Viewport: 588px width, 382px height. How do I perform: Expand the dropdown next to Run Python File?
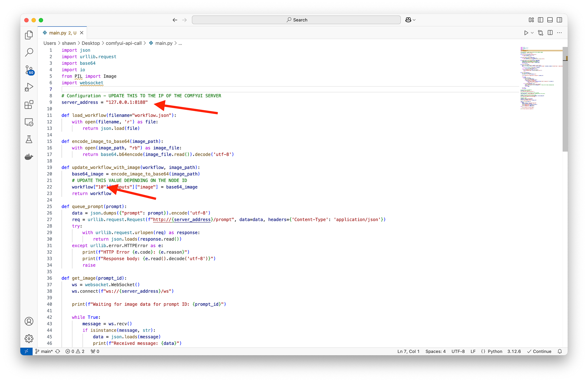(532, 33)
